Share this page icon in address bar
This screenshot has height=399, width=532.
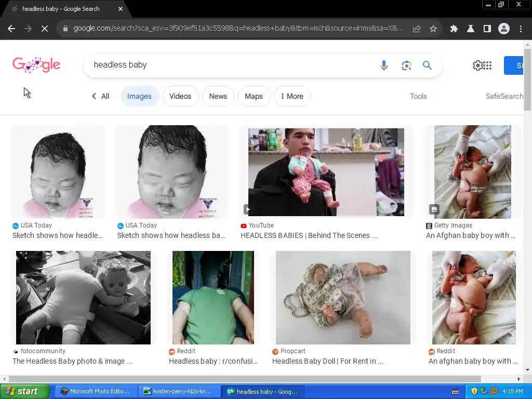[416, 29]
